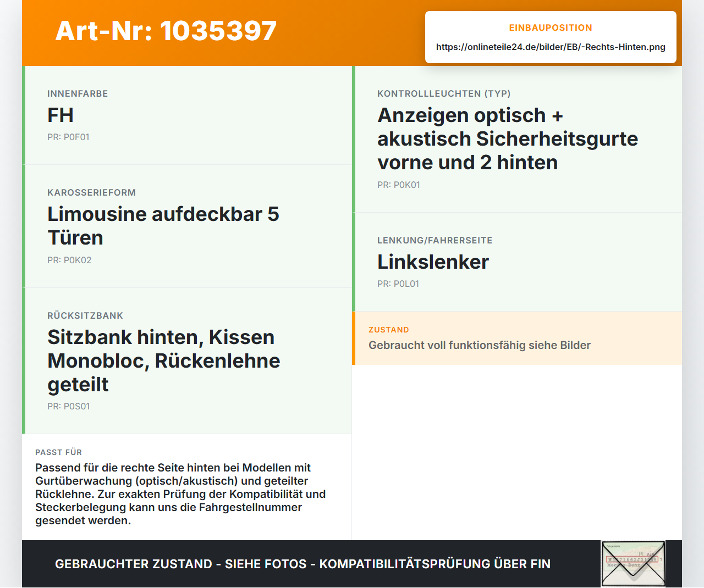Click the ZUSTAND label
Viewport: 704px width, 588px height.
(x=389, y=330)
